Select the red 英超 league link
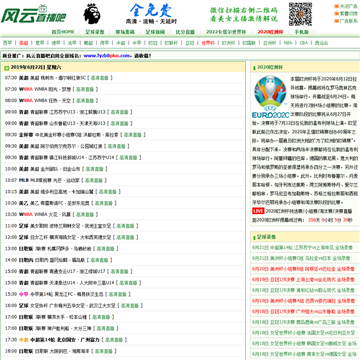360x360 pixels. tap(24, 43)
